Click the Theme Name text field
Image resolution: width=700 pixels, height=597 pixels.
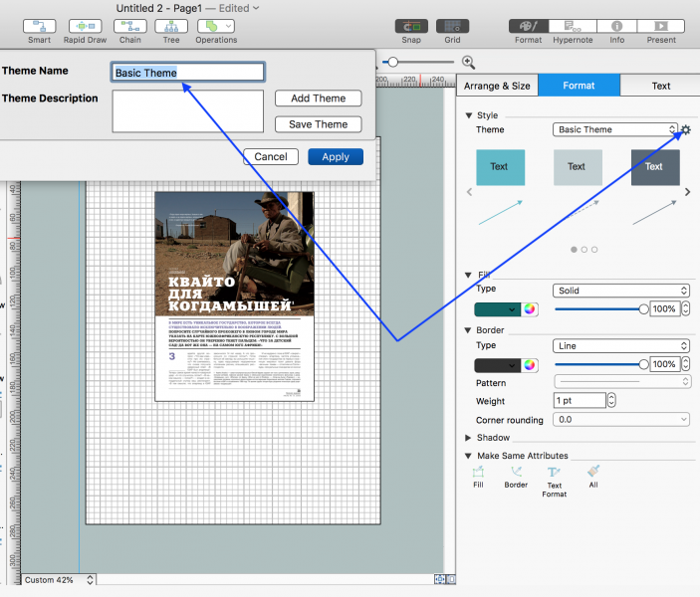pyautogui.click(x=187, y=73)
